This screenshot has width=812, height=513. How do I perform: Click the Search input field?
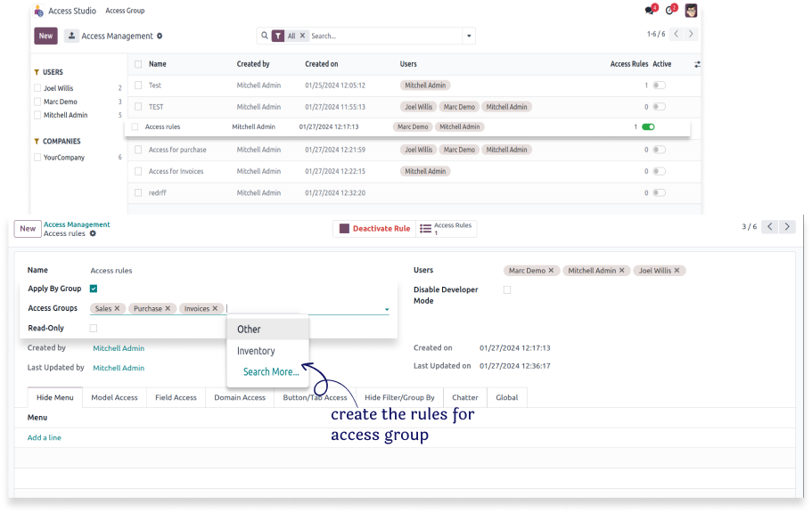point(383,37)
